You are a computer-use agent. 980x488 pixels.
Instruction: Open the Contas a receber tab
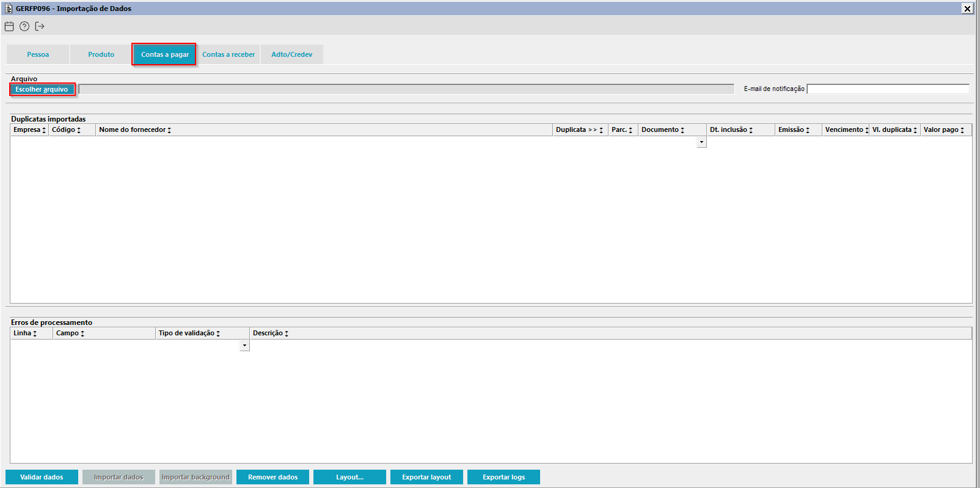tap(229, 54)
